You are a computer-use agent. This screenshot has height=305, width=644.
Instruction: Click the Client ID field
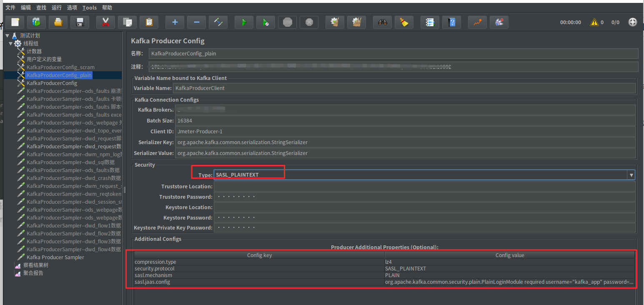click(405, 131)
